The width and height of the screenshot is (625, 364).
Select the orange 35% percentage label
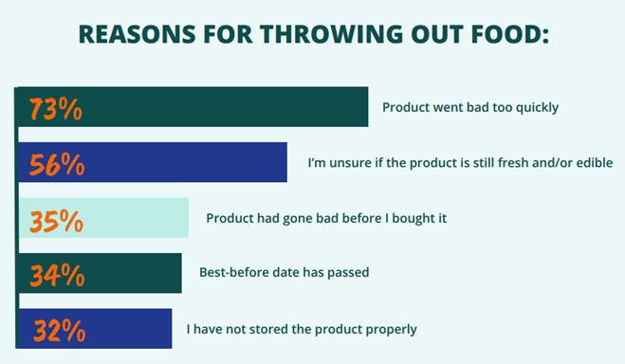pos(56,221)
